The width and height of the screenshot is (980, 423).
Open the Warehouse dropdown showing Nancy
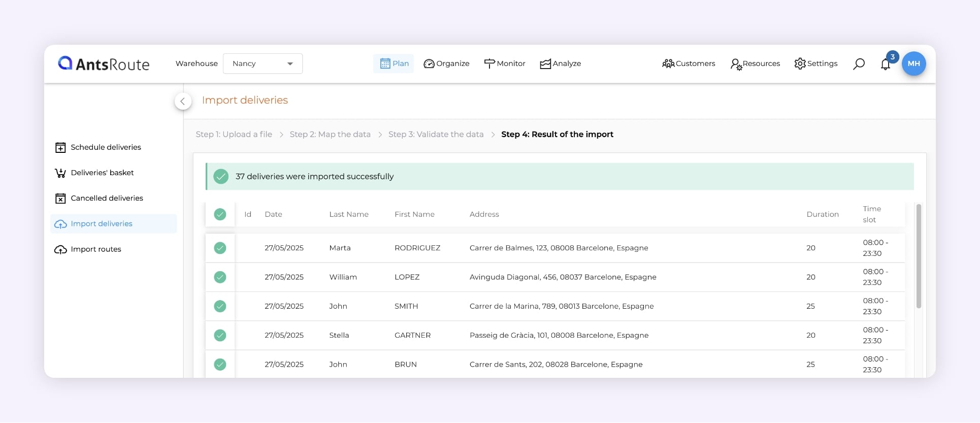click(x=263, y=63)
